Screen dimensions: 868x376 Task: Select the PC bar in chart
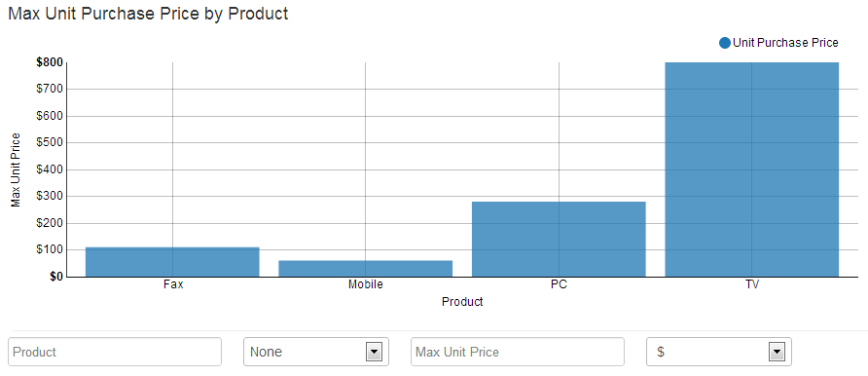(x=559, y=240)
